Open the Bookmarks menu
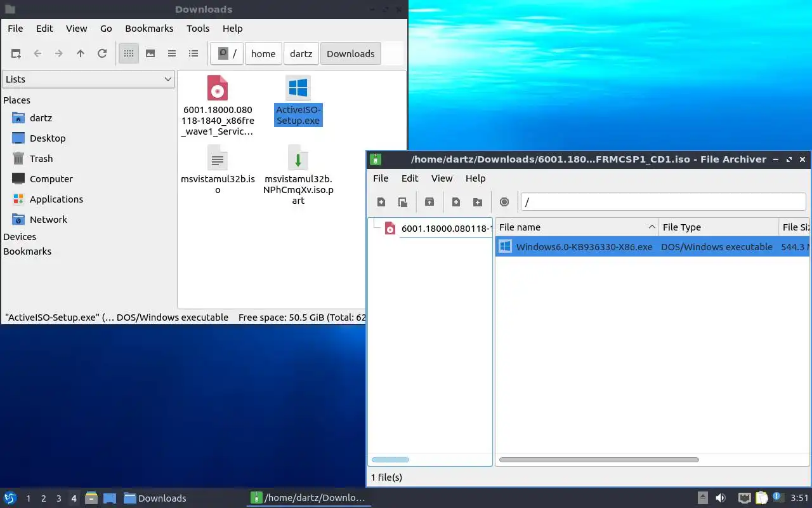The height and width of the screenshot is (508, 812). point(149,29)
